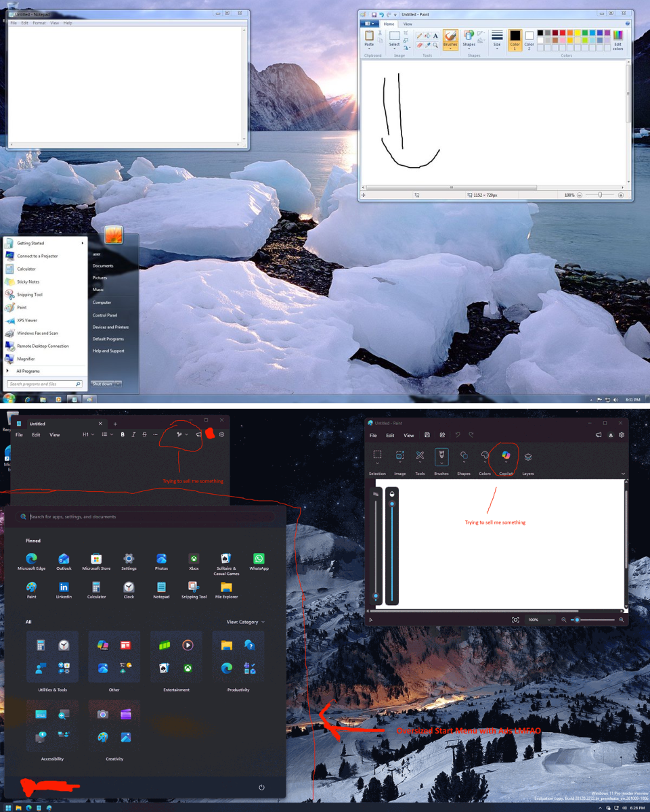Click the Shut down button
The width and height of the screenshot is (650, 812).
pyautogui.click(x=102, y=384)
